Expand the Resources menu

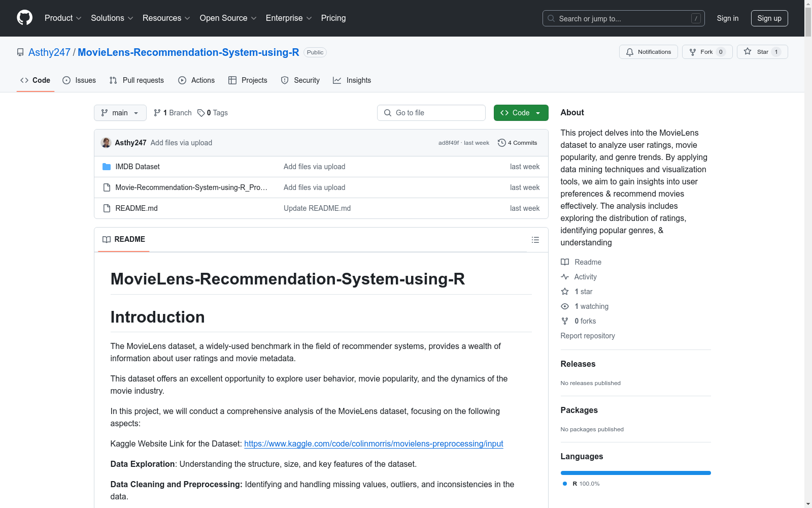tap(166, 18)
